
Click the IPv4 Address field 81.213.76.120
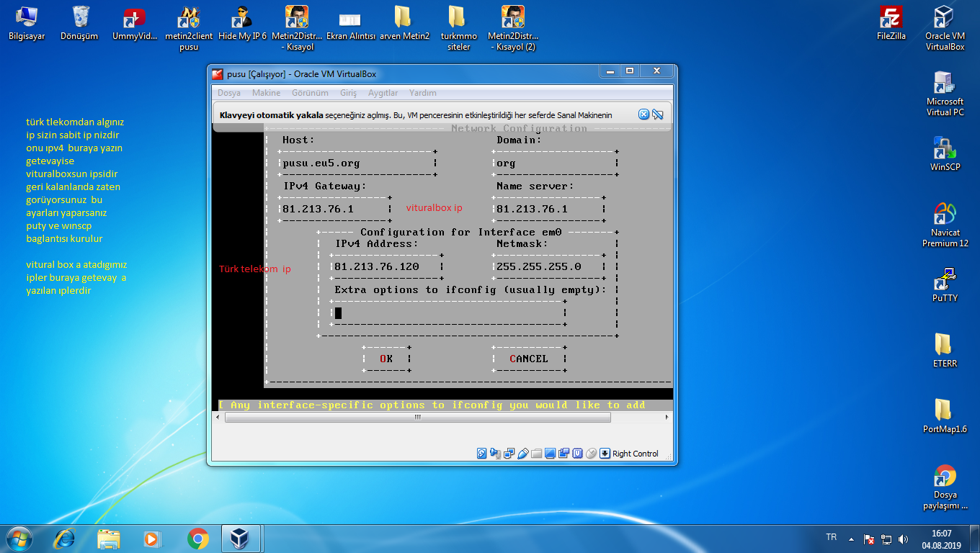(388, 267)
